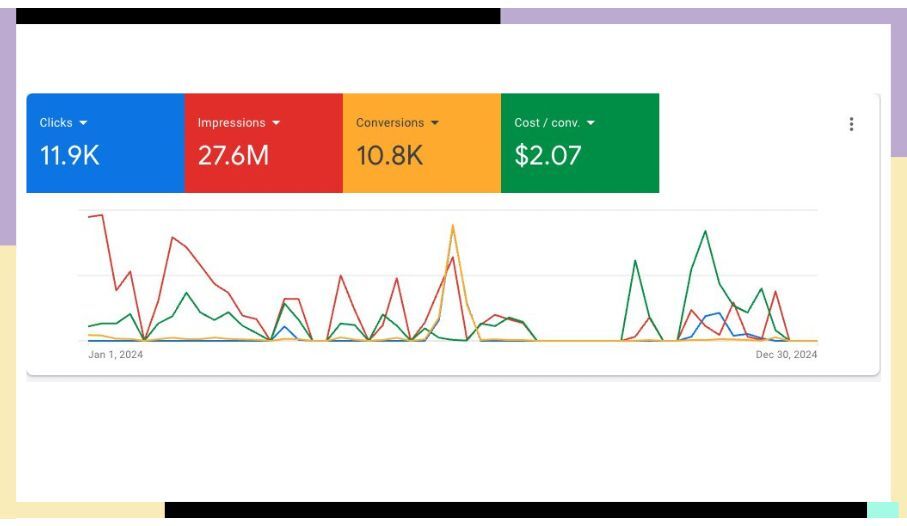The width and height of the screenshot is (907, 526).
Task: Select the 10.8K conversions value
Action: 389,156
